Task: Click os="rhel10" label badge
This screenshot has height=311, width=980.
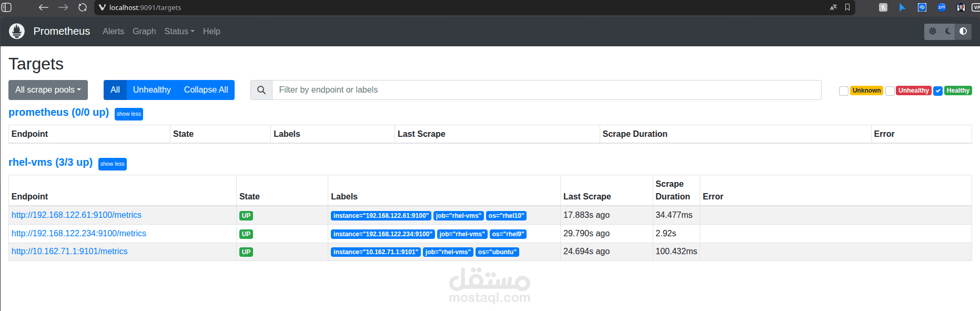Action: click(506, 216)
